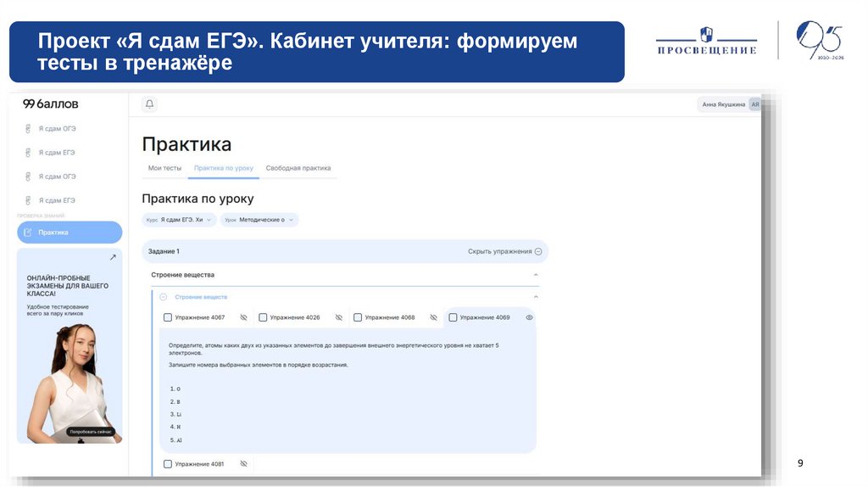Select the Практика по уроку tab
This screenshot has height=487, width=868.
(224, 168)
